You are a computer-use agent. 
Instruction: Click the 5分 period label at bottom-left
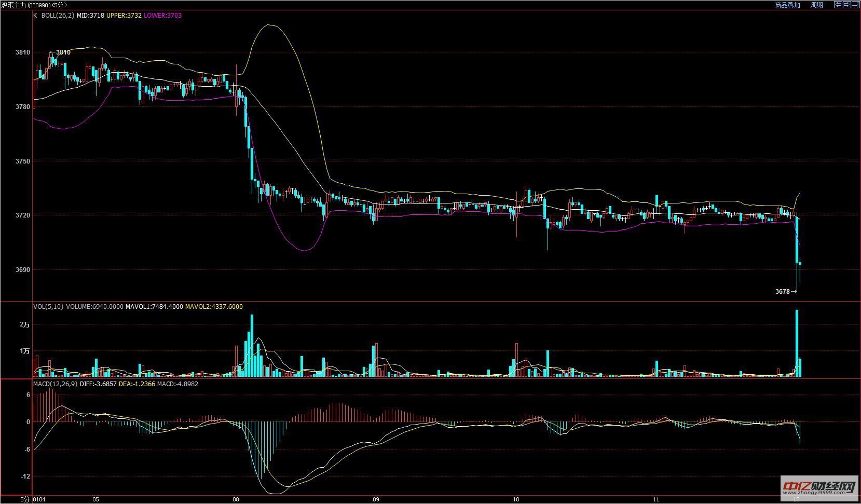click(25, 500)
